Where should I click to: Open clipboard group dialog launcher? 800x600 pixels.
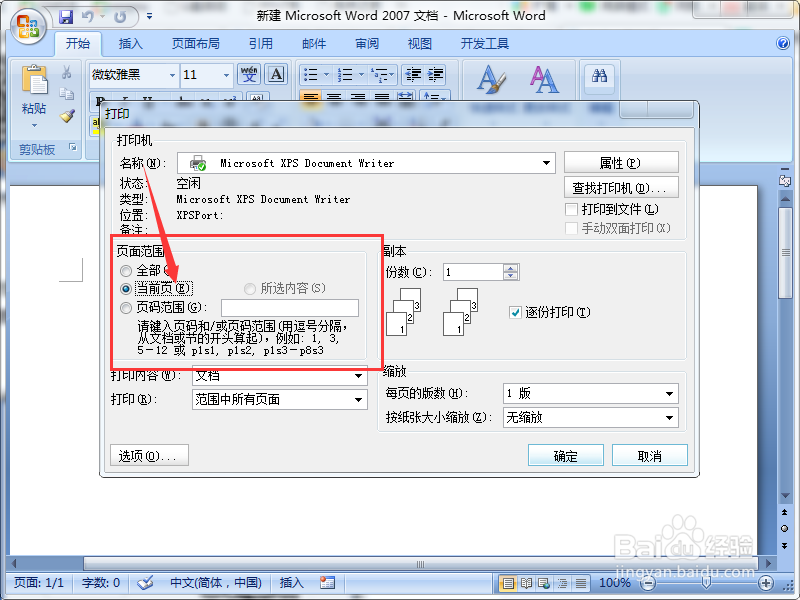point(73,147)
